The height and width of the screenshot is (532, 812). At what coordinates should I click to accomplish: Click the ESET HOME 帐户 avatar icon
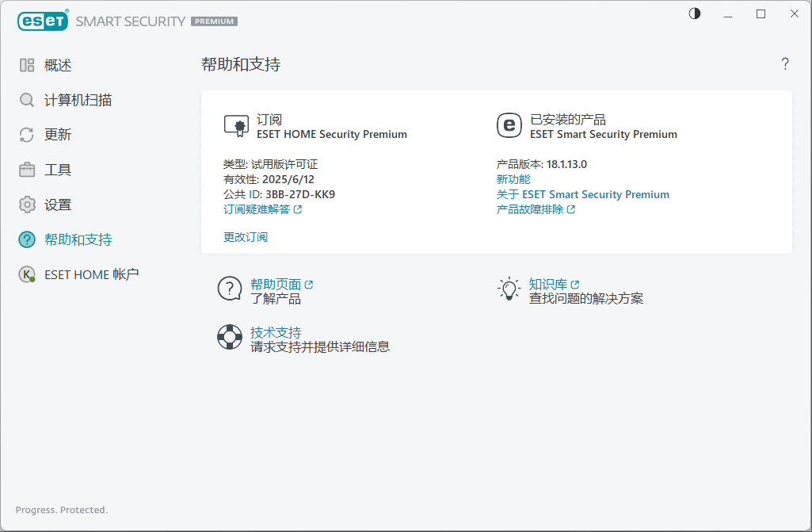click(x=27, y=274)
